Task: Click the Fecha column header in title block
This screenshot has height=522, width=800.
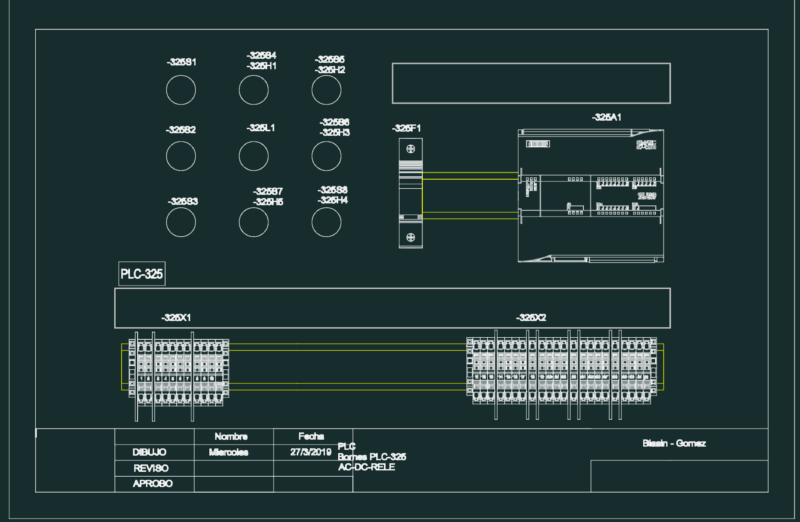Action: (x=311, y=436)
